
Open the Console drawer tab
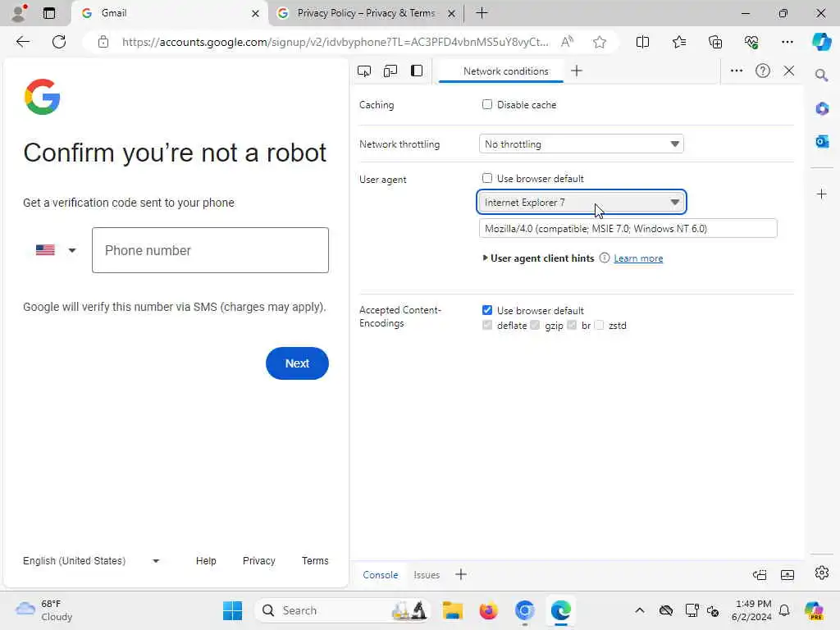tap(381, 575)
